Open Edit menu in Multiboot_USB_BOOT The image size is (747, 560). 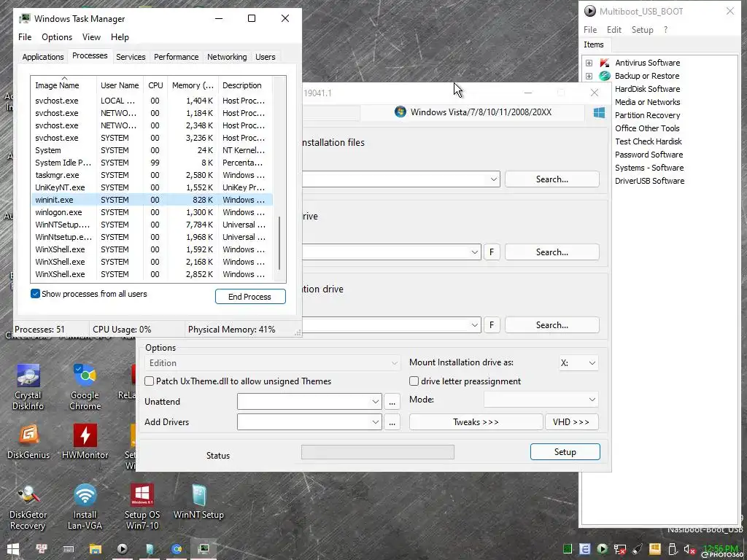(614, 29)
